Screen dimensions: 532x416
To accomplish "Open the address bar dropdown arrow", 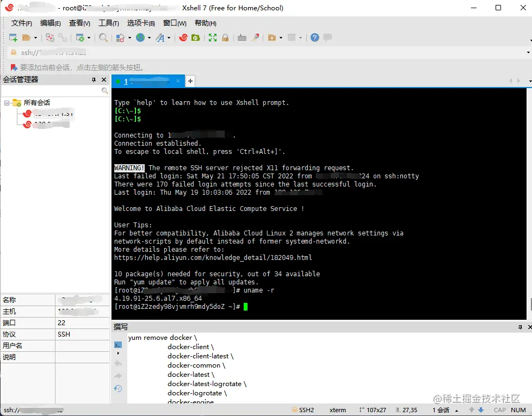I will 528,53.
